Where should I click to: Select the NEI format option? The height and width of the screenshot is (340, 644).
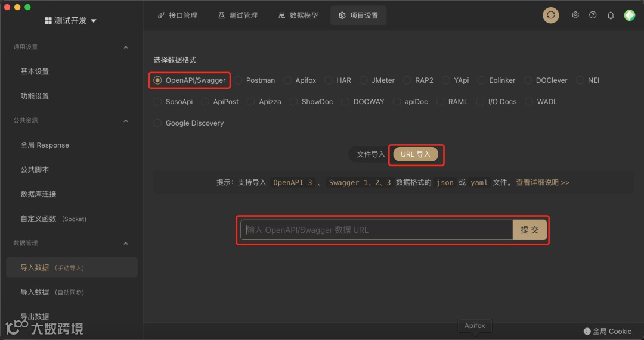pyautogui.click(x=588, y=80)
